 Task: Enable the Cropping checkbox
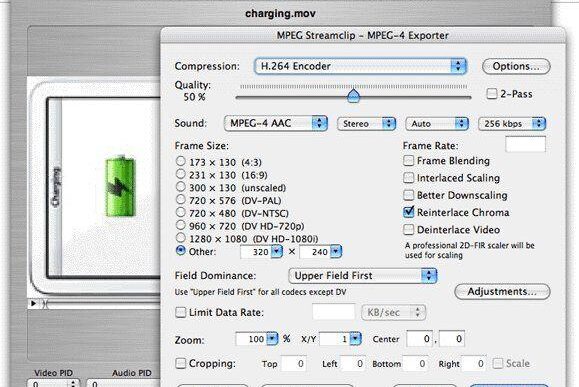pos(180,363)
